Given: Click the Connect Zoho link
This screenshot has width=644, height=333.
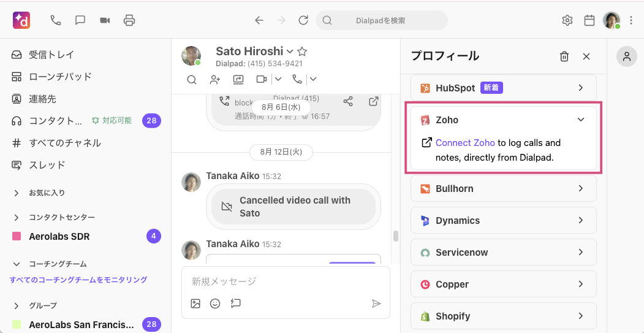Looking at the screenshot, I should point(465,143).
